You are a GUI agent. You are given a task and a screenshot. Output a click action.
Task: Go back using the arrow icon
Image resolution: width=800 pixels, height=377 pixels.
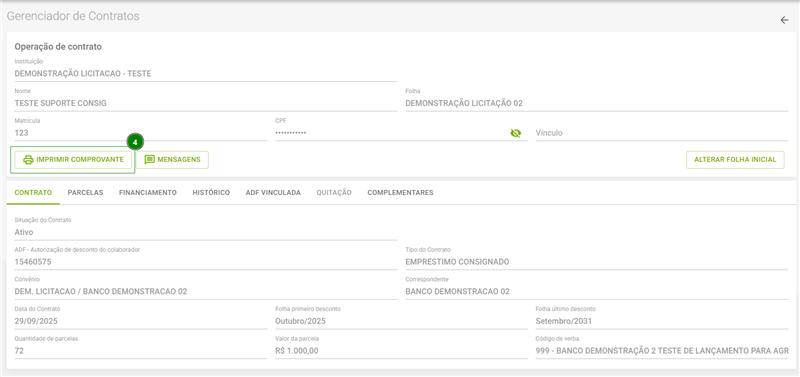784,20
